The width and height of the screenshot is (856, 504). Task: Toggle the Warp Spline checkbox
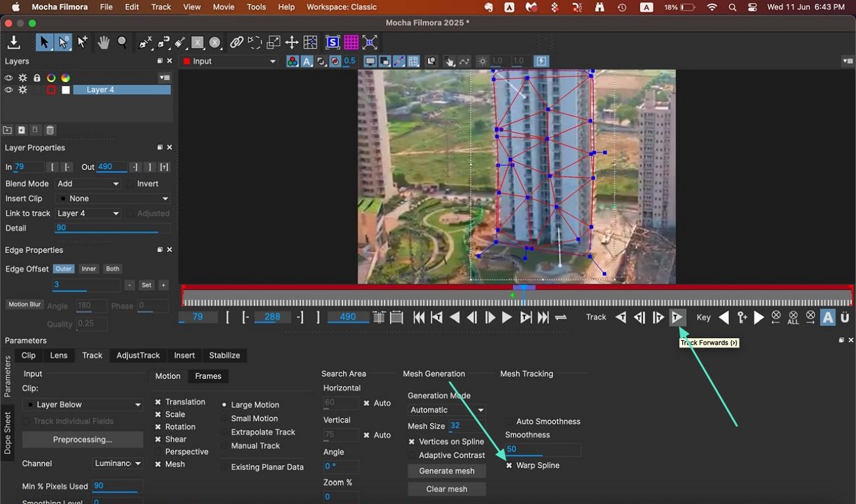(x=509, y=465)
